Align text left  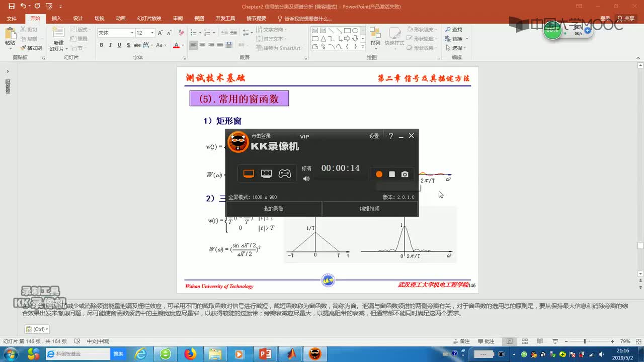pos(194,45)
